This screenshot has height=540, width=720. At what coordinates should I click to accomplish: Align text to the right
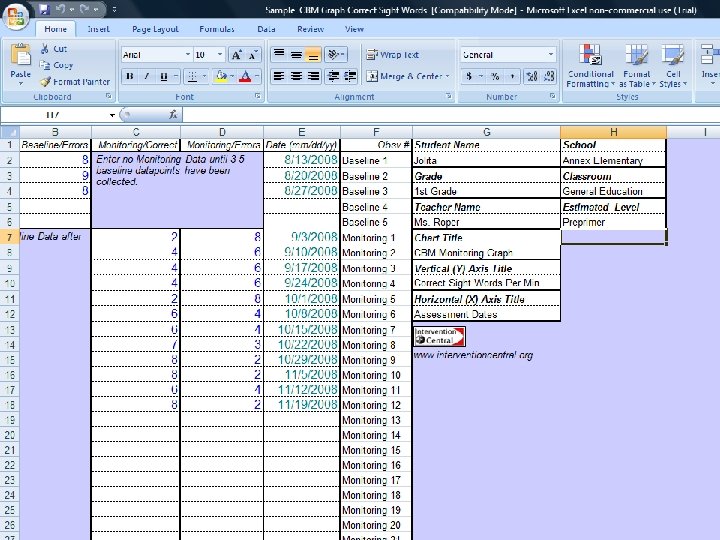[314, 76]
